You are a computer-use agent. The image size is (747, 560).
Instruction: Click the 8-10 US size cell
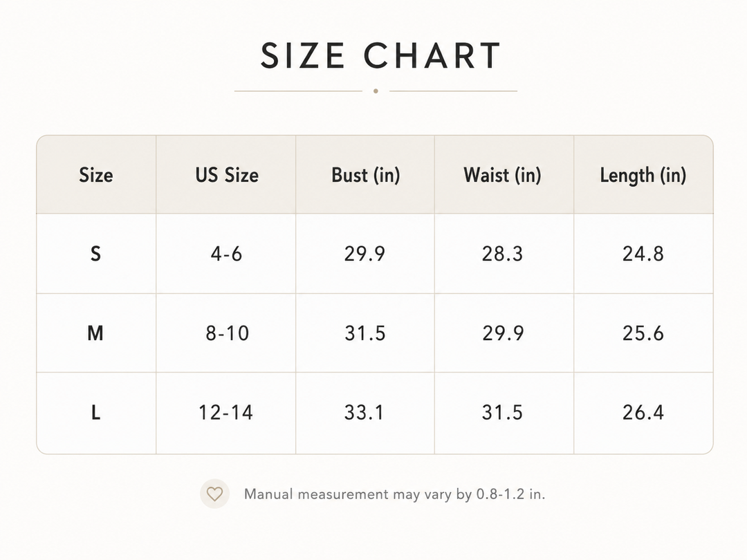(x=228, y=333)
